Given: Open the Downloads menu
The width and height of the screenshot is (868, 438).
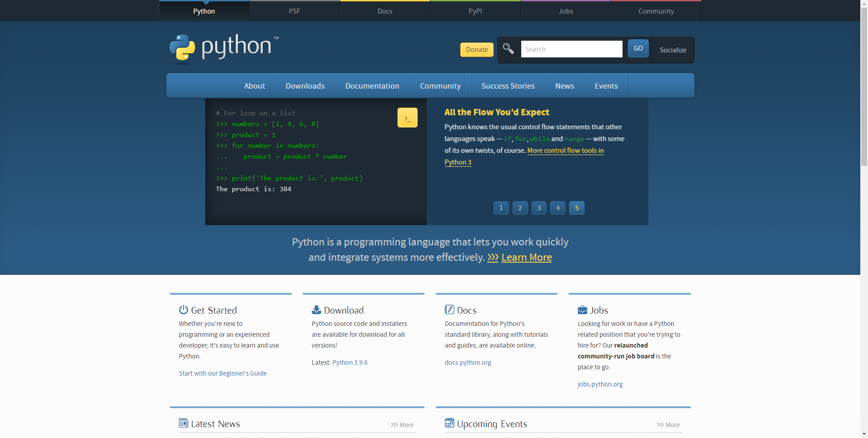Looking at the screenshot, I should (x=305, y=86).
